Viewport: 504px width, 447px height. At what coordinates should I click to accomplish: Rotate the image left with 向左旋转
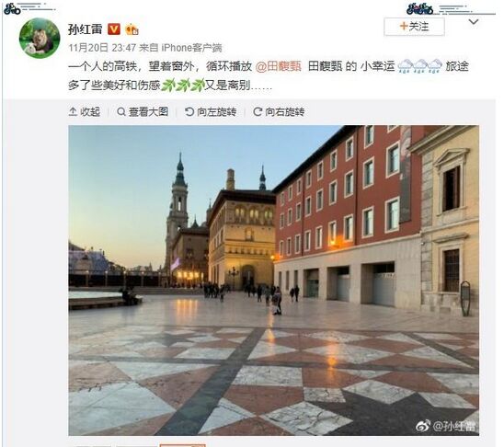point(211,112)
